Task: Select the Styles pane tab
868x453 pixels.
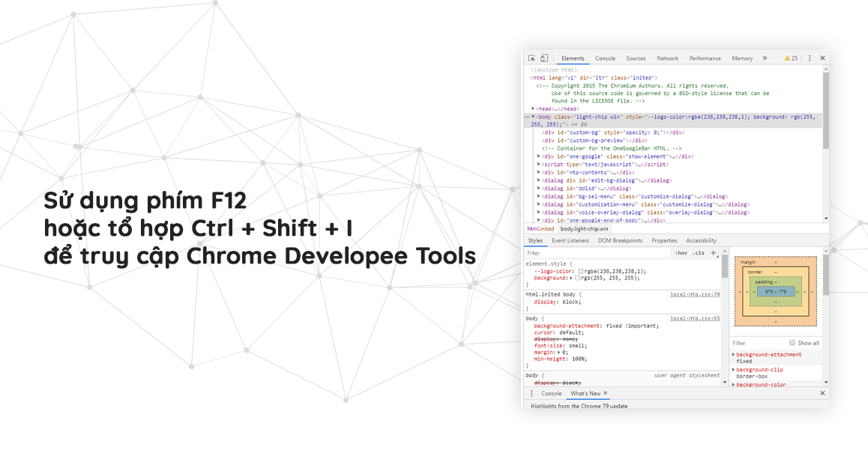Action: click(535, 240)
